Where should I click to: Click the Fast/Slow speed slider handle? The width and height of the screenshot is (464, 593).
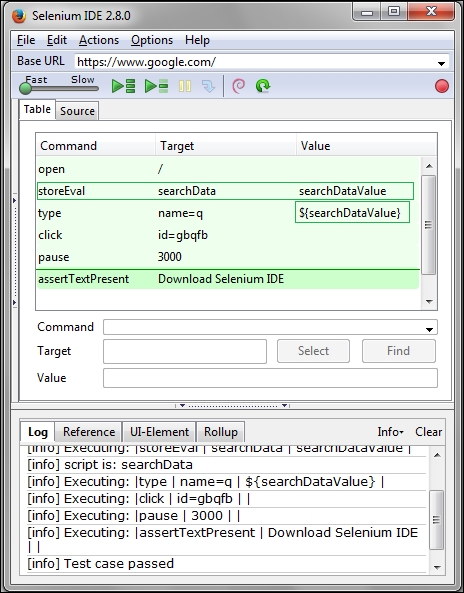25,88
